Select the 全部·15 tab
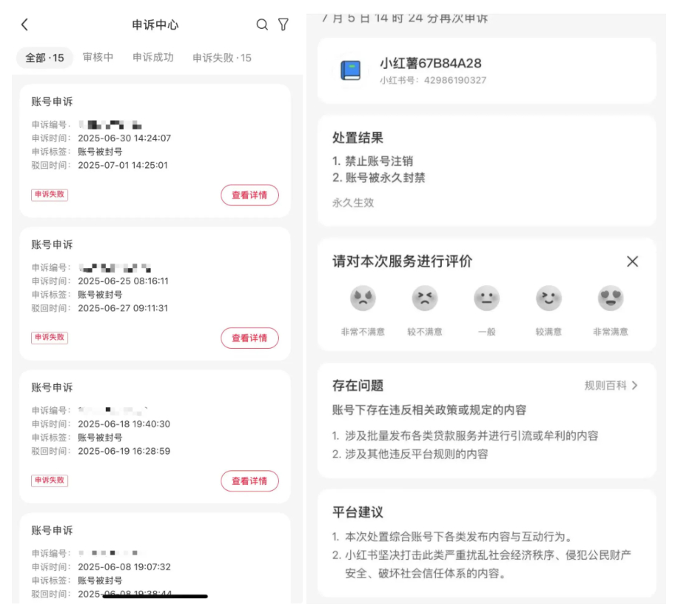 (44, 58)
